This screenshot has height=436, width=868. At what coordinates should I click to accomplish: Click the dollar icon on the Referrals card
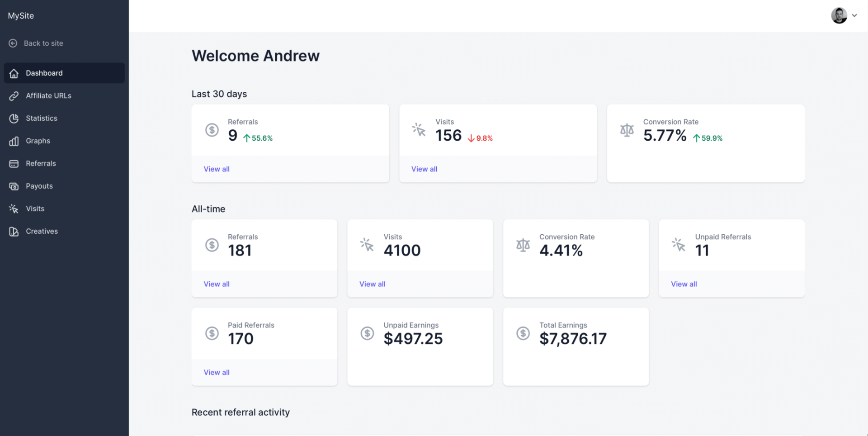212,130
